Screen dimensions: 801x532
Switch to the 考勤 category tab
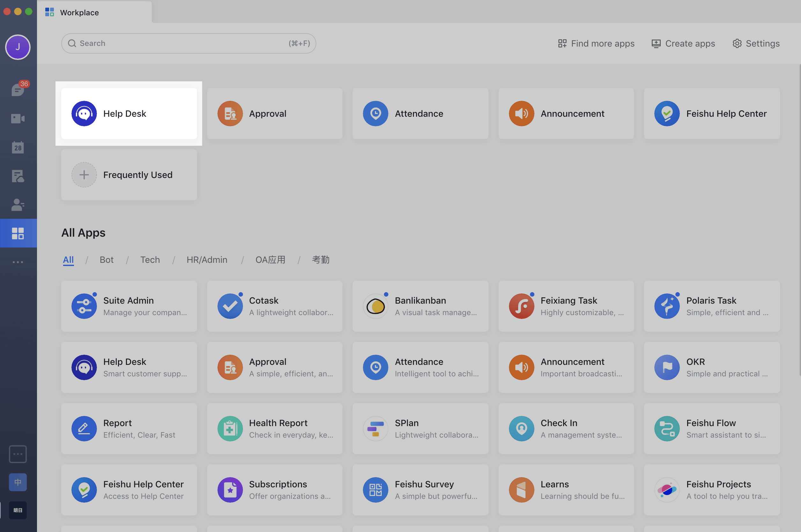click(x=320, y=260)
